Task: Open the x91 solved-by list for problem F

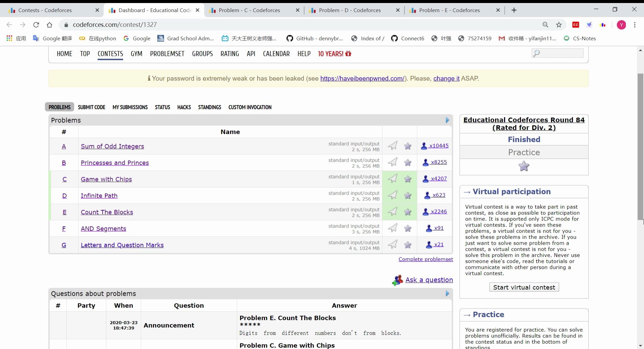Action: [435, 228]
